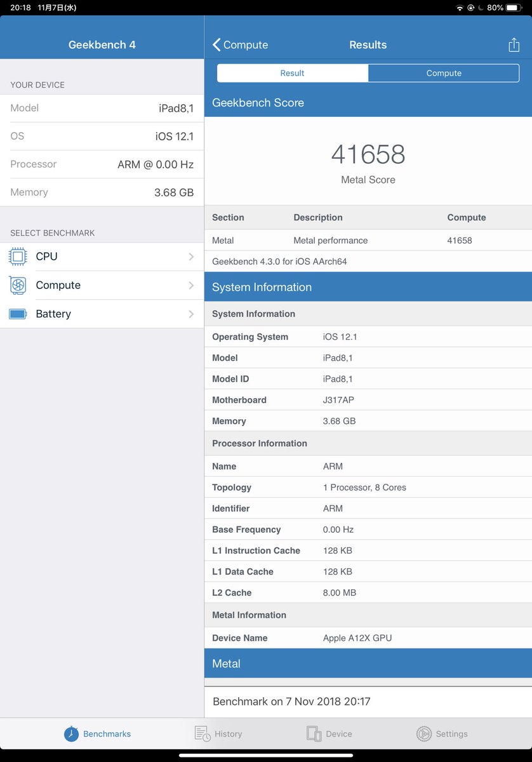Tap the battery level indicator in status bar
This screenshot has height=762, width=532.
515,8
